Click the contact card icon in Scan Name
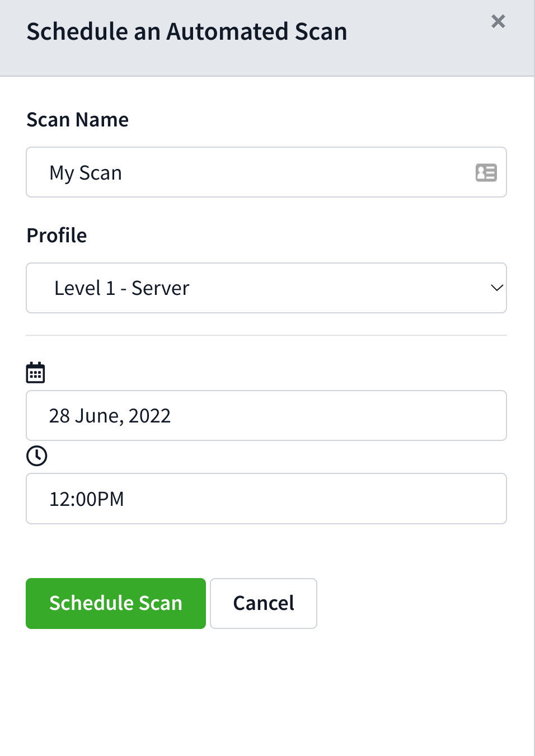 [486, 172]
